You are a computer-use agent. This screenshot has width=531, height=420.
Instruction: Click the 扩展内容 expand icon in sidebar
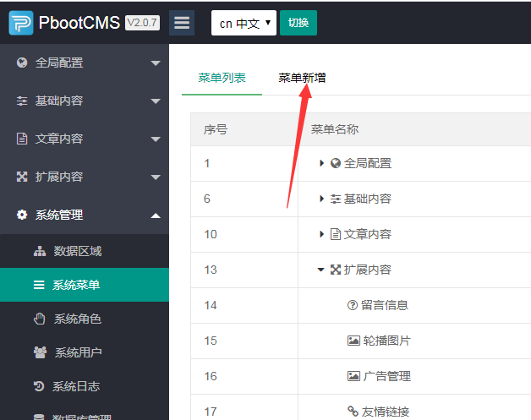coord(22,177)
